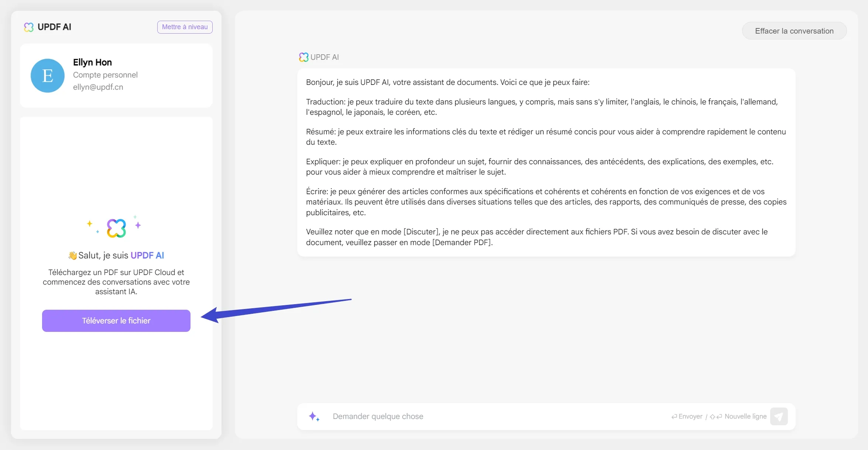Click the Ellyn Hon profile card
Screen dimensions: 868x450
(x=116, y=75)
